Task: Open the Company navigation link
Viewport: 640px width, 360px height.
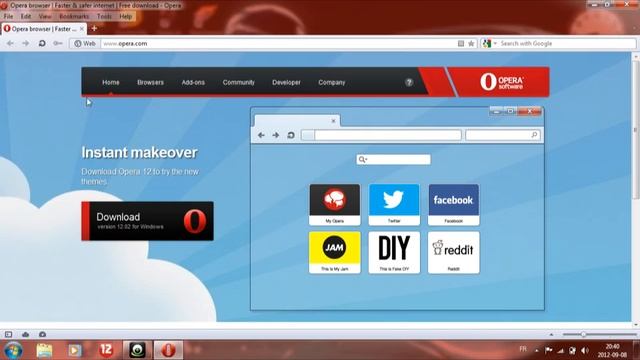Action: point(331,82)
